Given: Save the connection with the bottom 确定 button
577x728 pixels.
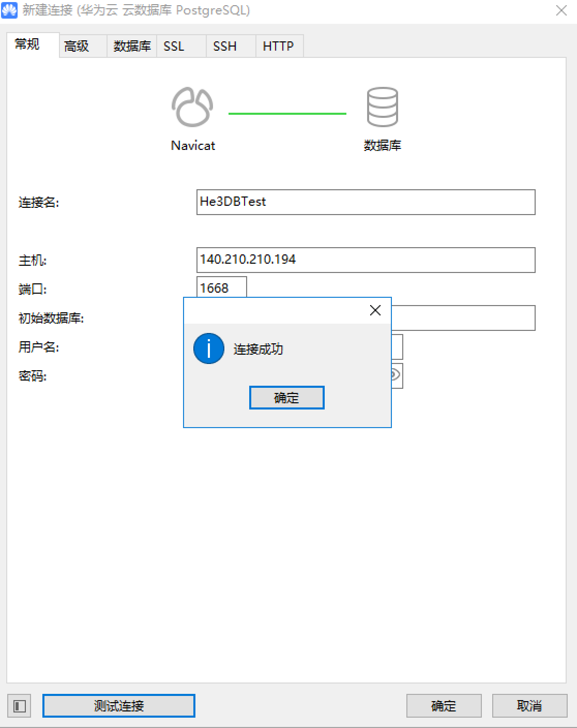Looking at the screenshot, I should [x=443, y=705].
